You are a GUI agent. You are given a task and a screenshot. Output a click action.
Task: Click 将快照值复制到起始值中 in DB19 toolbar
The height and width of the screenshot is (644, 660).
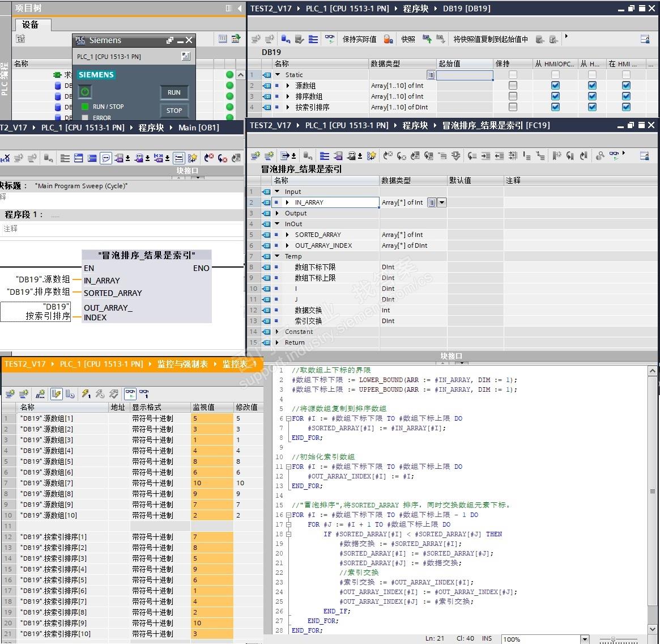pyautogui.click(x=491, y=39)
